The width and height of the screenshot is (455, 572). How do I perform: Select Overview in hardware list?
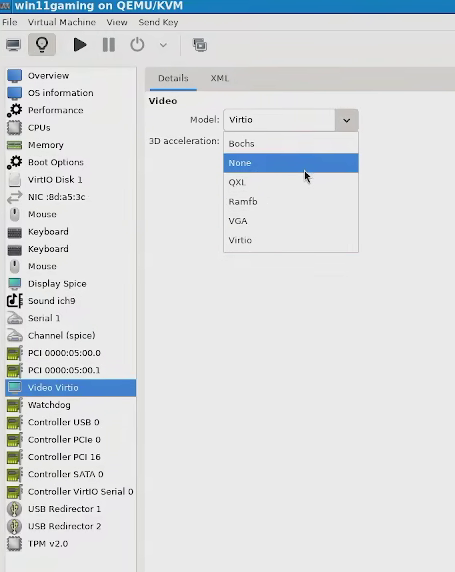[x=71, y=76]
